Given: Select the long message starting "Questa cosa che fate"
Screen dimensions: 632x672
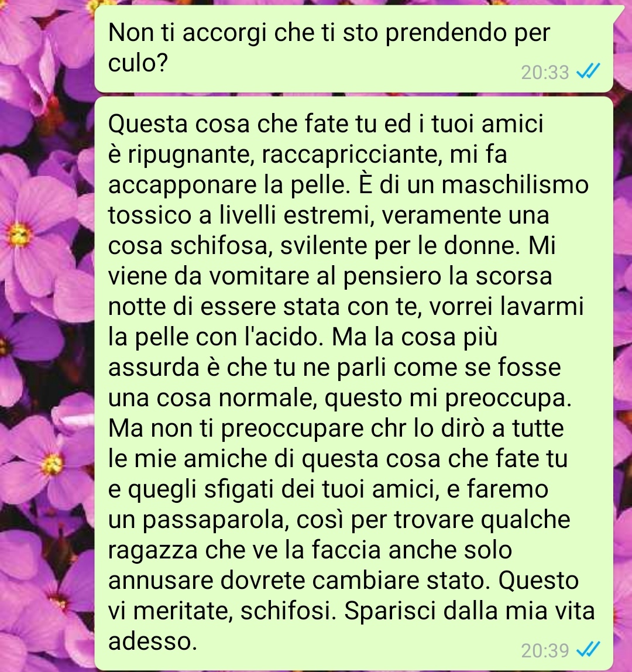Looking at the screenshot, I should point(353,383).
